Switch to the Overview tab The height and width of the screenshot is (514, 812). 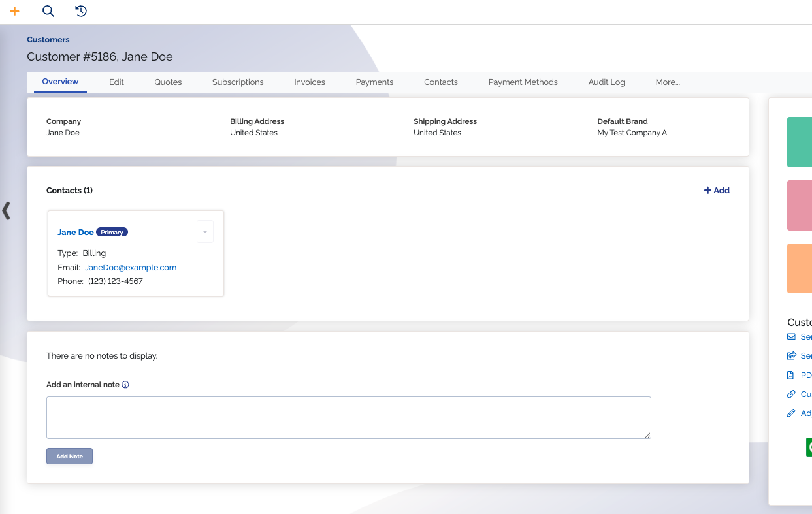click(60, 82)
